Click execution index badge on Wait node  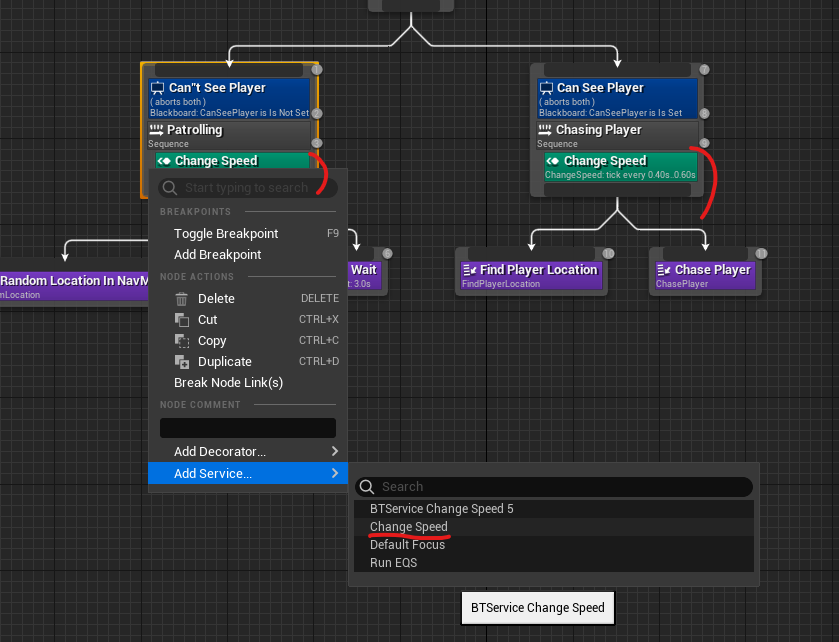[387, 254]
